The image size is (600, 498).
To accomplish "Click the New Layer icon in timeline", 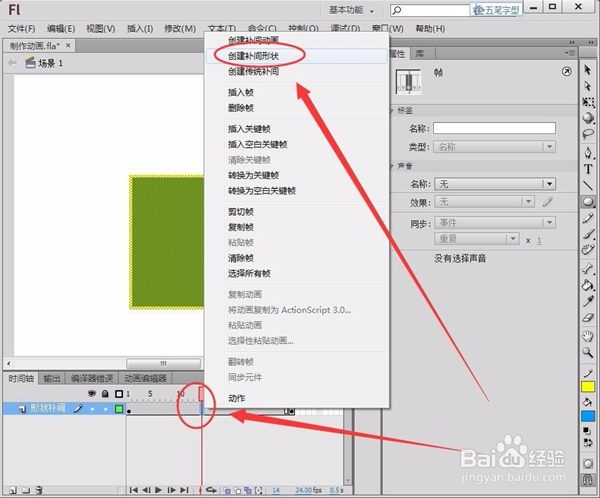I will pyautogui.click(x=13, y=490).
